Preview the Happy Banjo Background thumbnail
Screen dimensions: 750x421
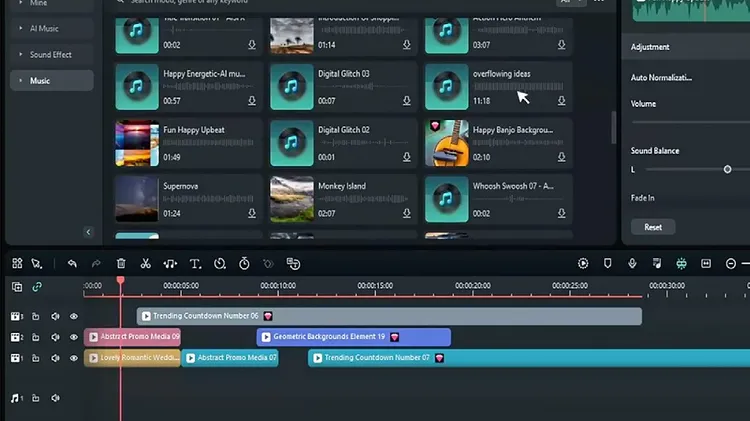pos(447,144)
